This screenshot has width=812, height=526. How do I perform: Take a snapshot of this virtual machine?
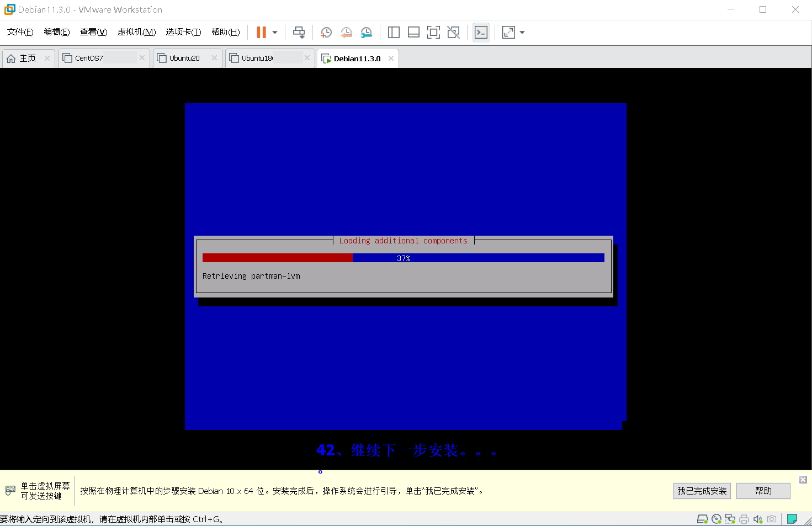tap(326, 33)
